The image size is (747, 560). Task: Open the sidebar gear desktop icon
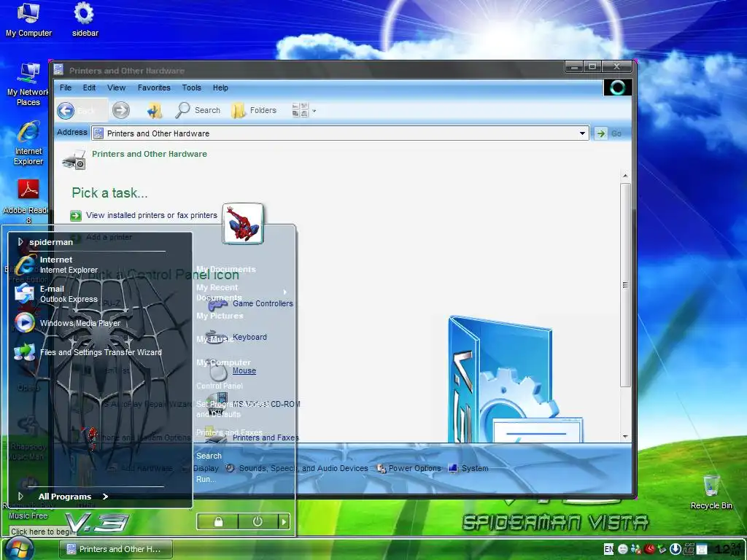85,20
